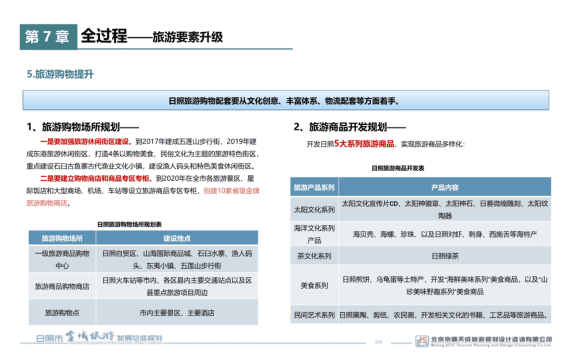The width and height of the screenshot is (570, 360).
Task: Click red text '一是要加强旅游休闲街区建设'
Action: 86,141
